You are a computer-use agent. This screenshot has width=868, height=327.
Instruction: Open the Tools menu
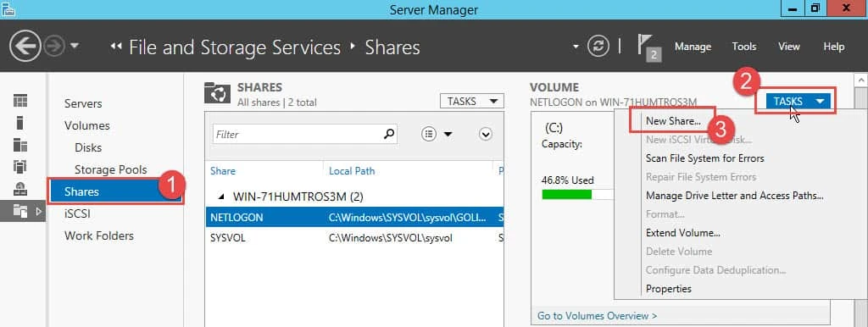click(744, 47)
